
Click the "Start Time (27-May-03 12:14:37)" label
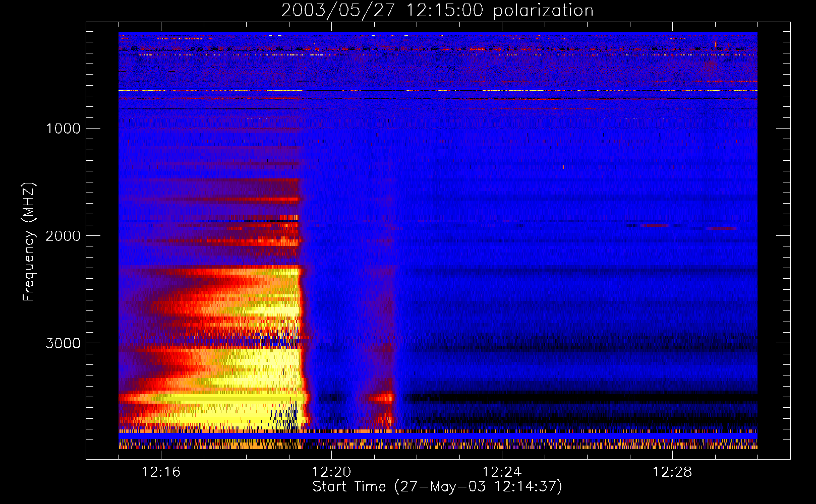coord(437,487)
